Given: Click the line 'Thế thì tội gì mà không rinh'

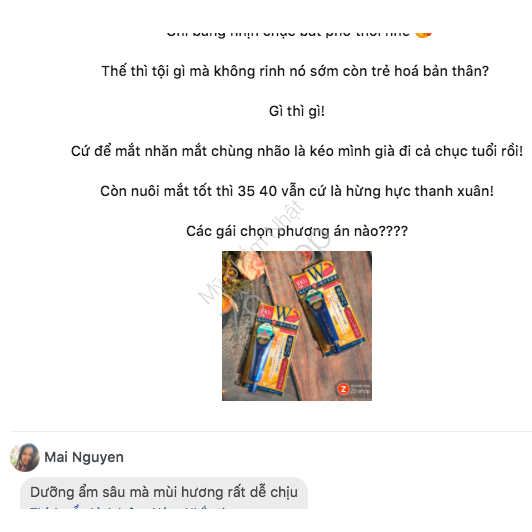Looking at the screenshot, I should tap(295, 71).
